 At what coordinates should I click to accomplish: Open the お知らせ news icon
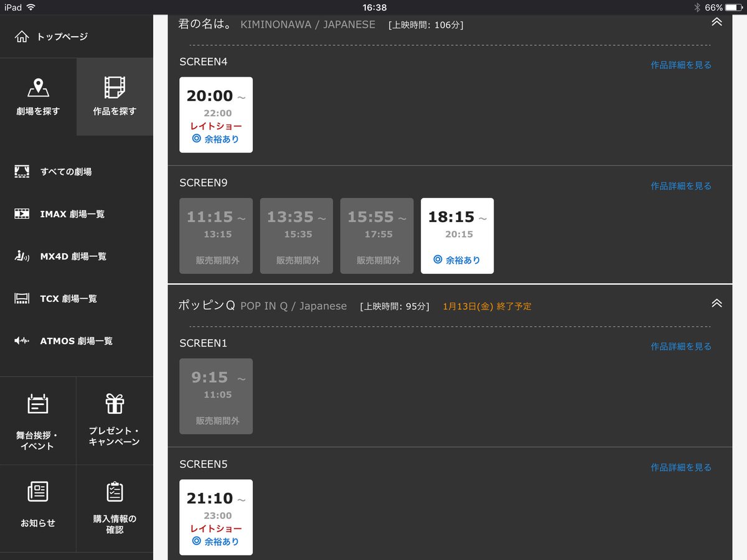coord(38,492)
